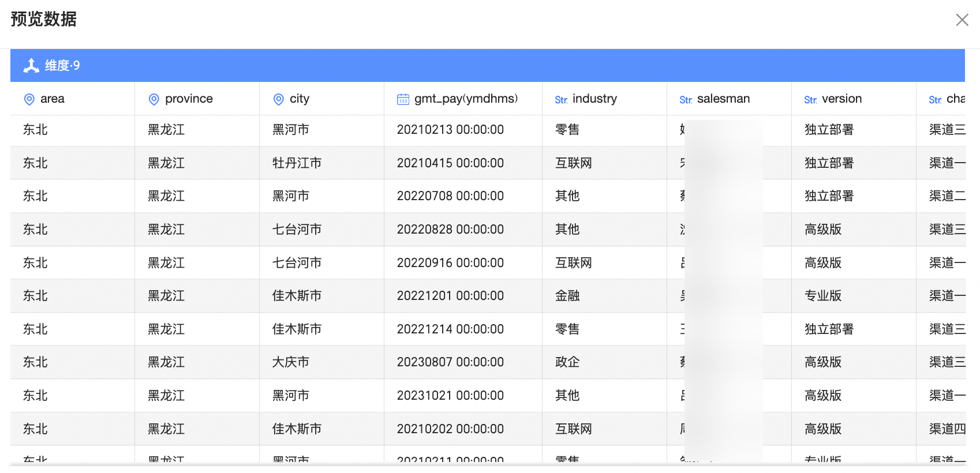Select the gmt_pay(ymdhms) column header
The width and height of the screenshot is (980, 473).
coord(463,99)
